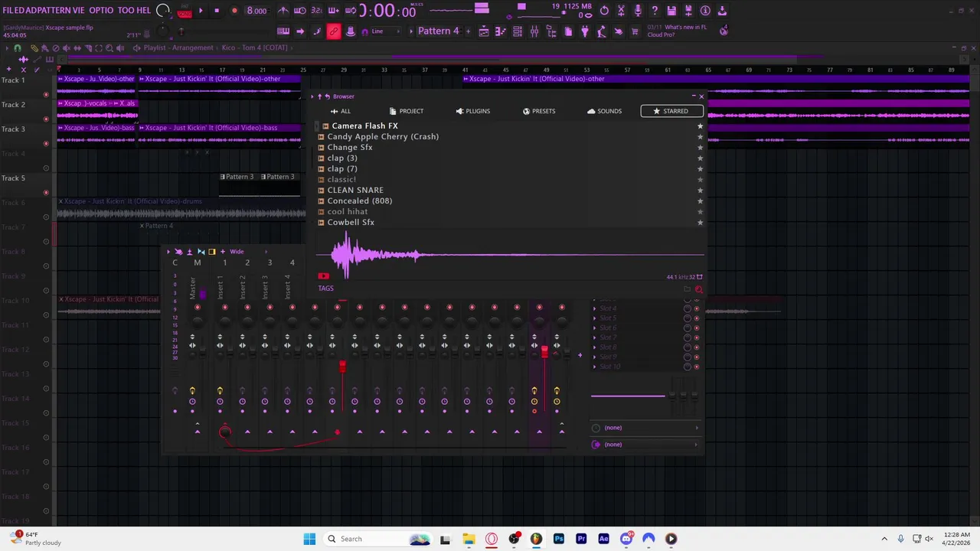Click the export/render download icon

coord(721,11)
